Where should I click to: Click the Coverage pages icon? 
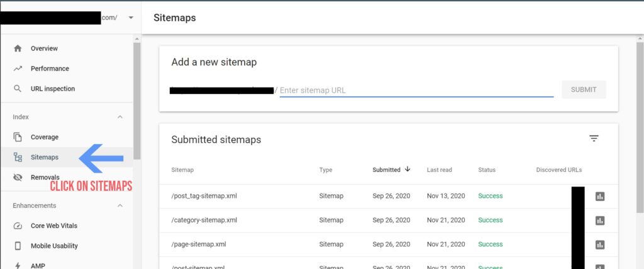(x=18, y=137)
